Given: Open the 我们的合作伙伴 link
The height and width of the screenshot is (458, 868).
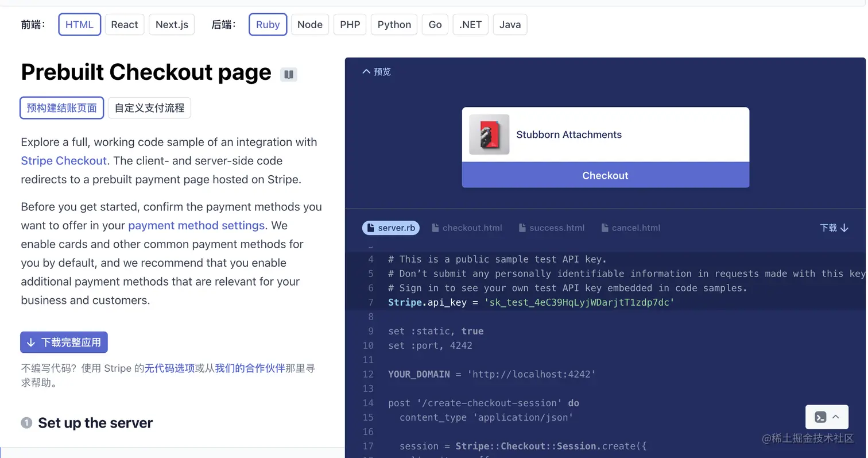Looking at the screenshot, I should pos(250,368).
